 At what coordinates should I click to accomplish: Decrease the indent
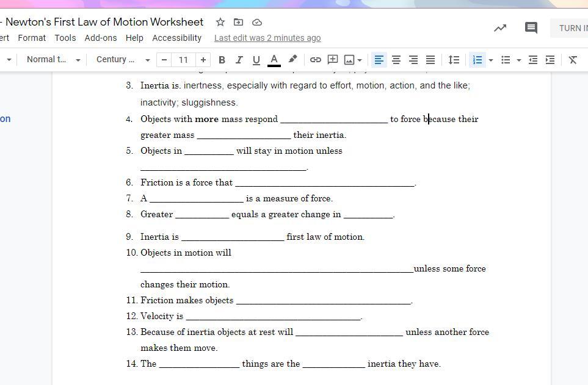click(x=533, y=60)
